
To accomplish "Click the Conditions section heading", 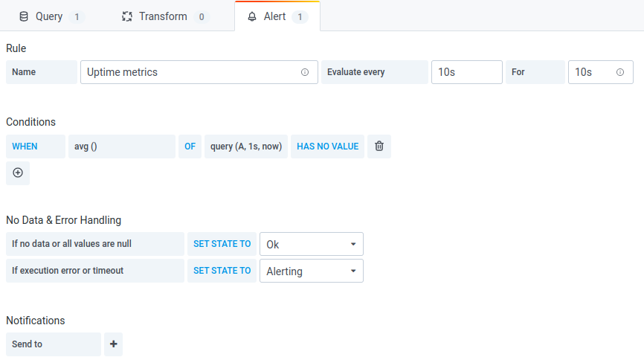I will click(x=30, y=122).
